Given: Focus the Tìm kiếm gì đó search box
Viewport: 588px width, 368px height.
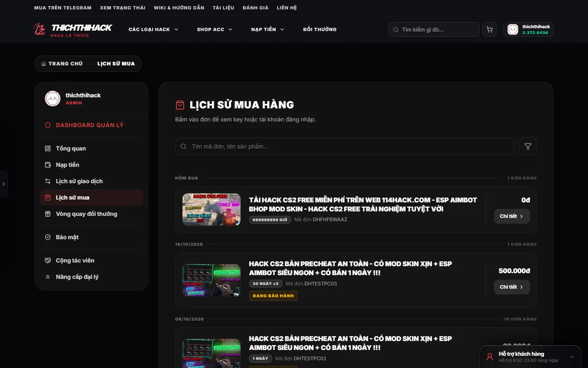Looking at the screenshot, I should 434,29.
